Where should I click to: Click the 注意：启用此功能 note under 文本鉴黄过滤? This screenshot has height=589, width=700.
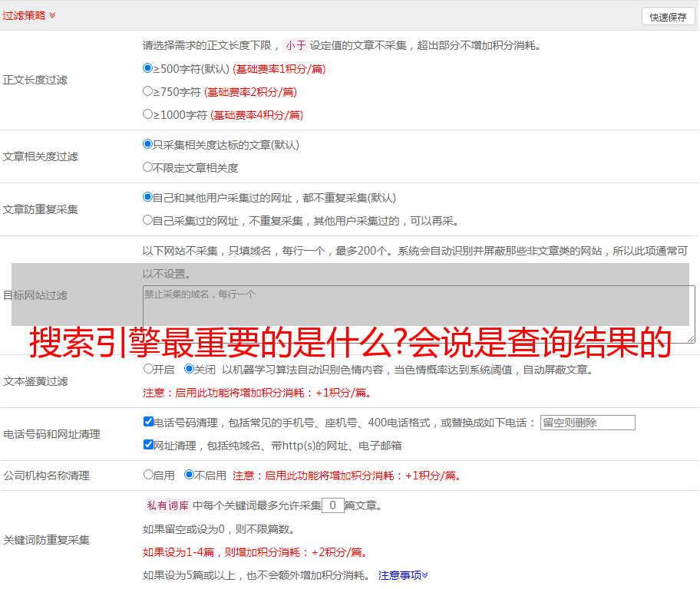pyautogui.click(x=257, y=393)
